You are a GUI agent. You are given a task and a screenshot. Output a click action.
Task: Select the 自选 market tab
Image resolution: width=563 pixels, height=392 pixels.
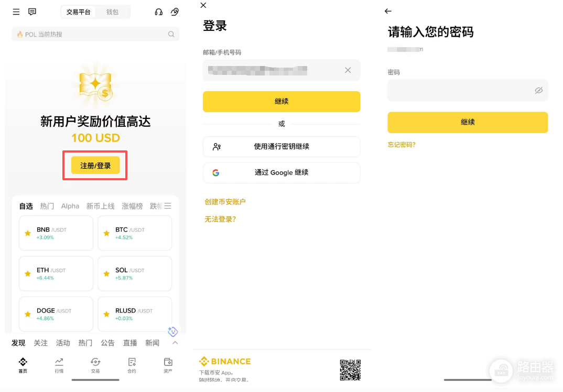26,206
